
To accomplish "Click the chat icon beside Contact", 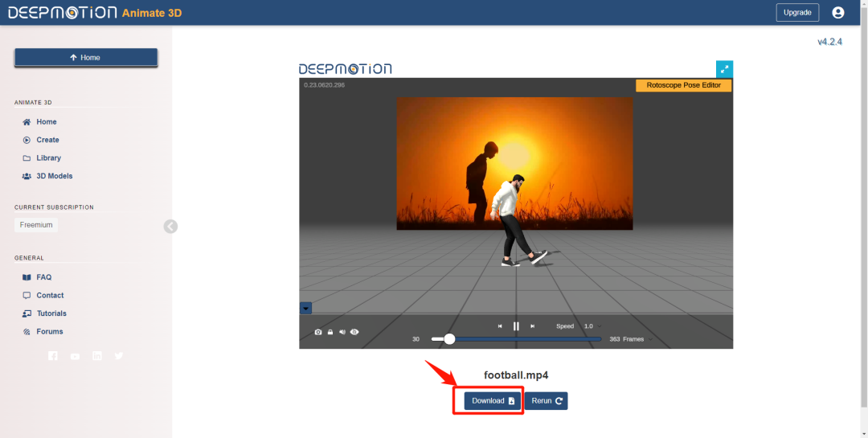I will [x=27, y=296].
